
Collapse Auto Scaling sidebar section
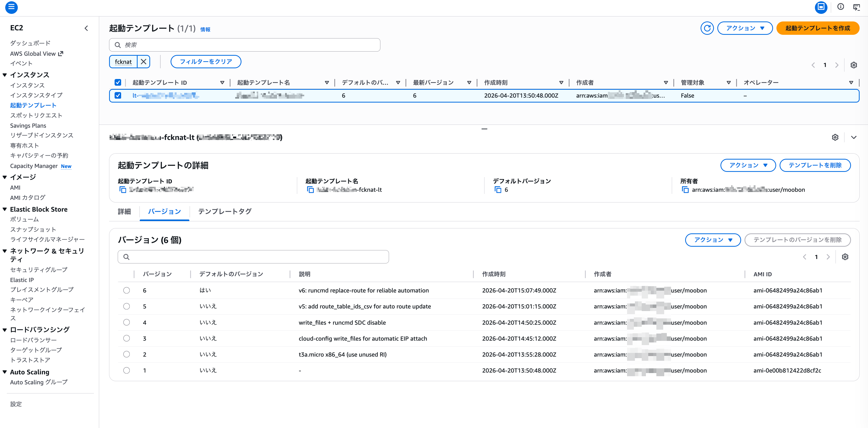click(5, 372)
